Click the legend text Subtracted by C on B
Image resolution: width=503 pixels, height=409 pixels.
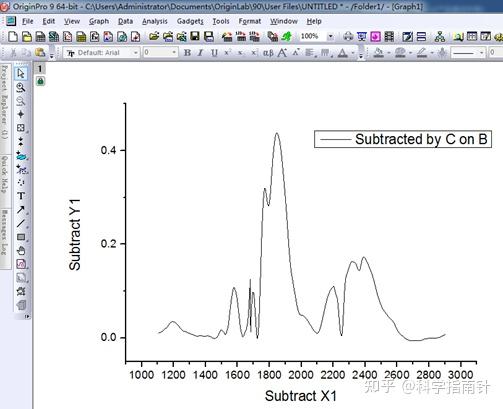click(x=421, y=139)
